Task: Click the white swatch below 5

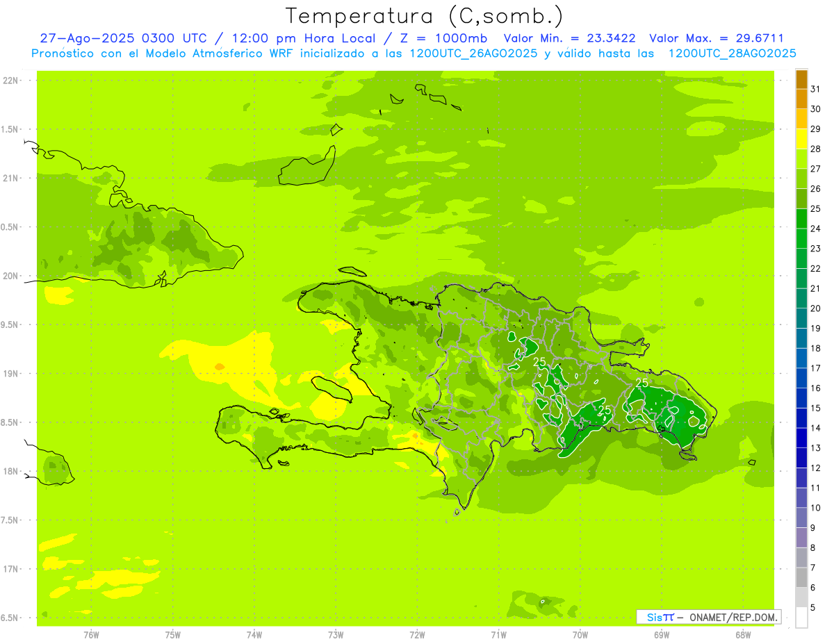Action: point(801,618)
